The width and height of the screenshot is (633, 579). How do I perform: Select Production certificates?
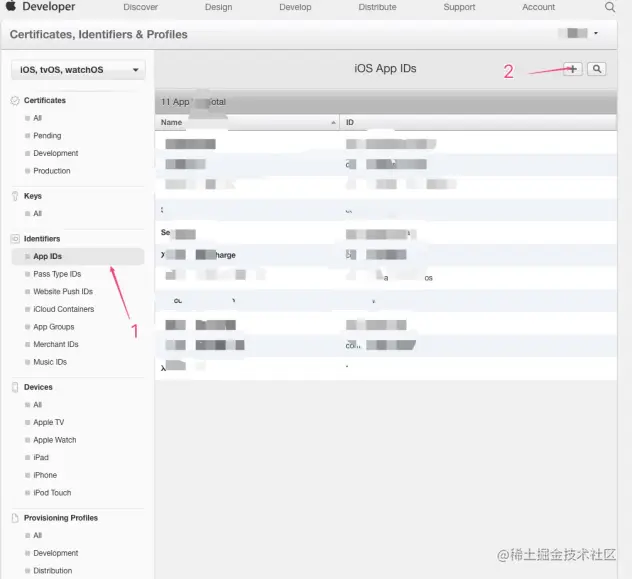(x=52, y=171)
